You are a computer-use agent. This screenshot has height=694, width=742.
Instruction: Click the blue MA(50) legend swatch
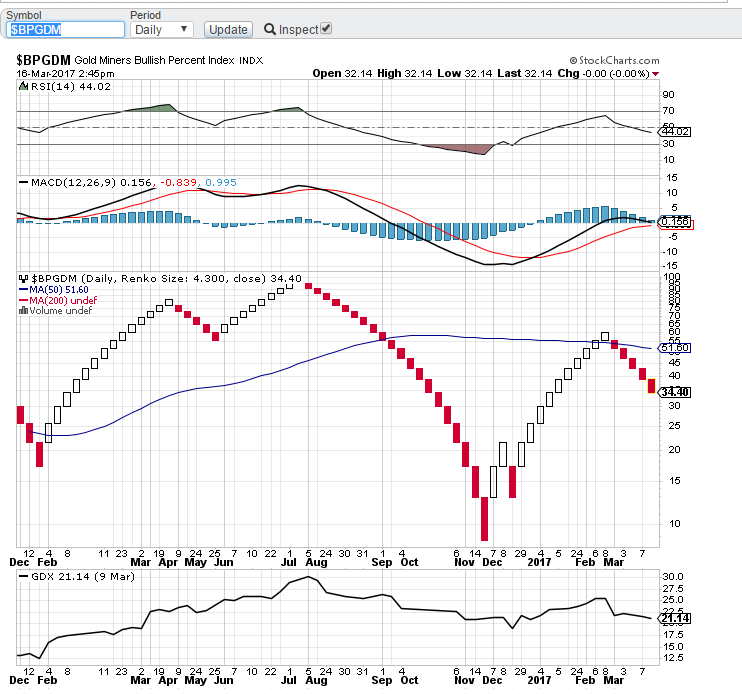coord(23,288)
